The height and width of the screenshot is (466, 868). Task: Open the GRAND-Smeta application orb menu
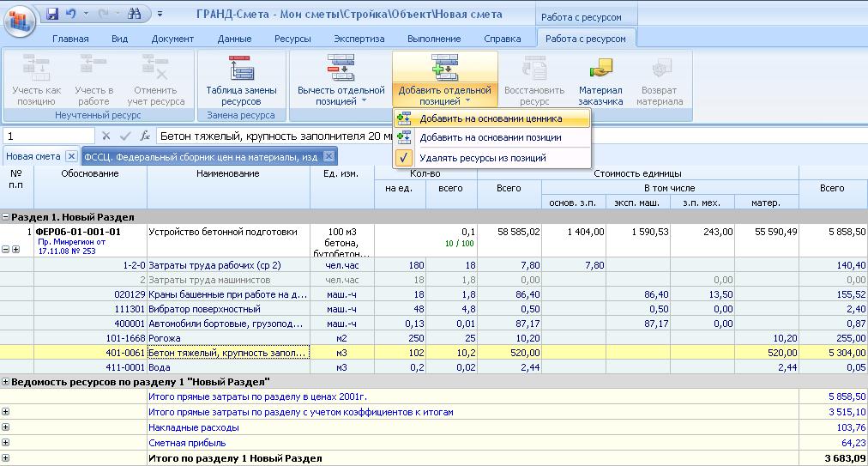point(21,21)
